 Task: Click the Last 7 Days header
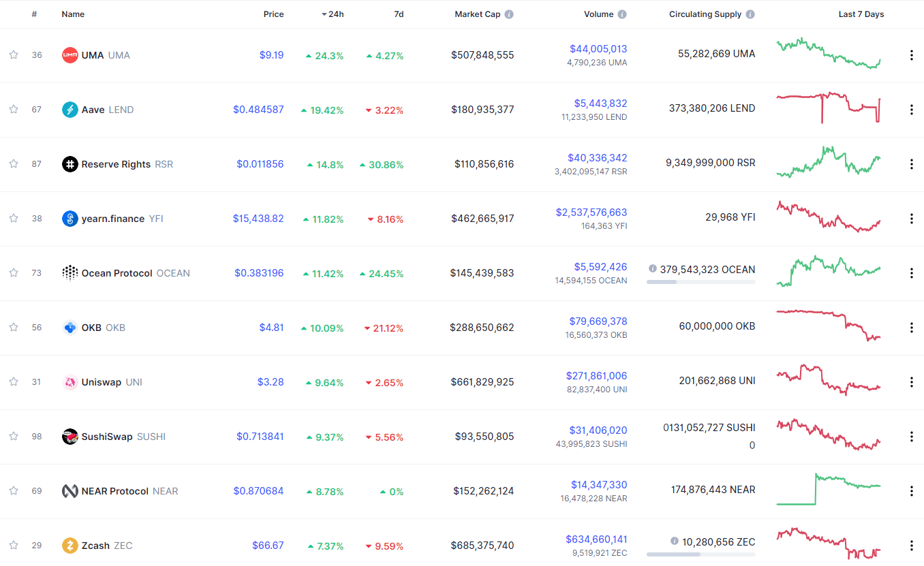[x=861, y=14]
